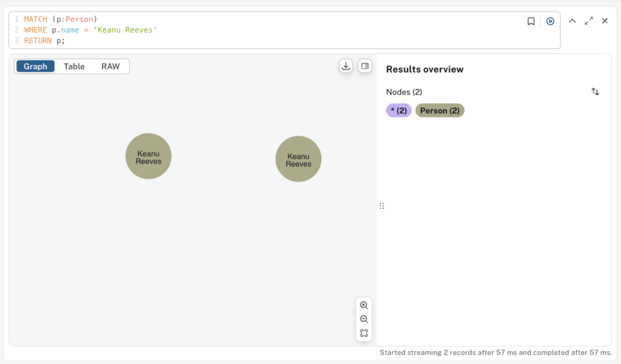Sort nodes in results overview
This screenshot has width=621, height=364.
[595, 92]
